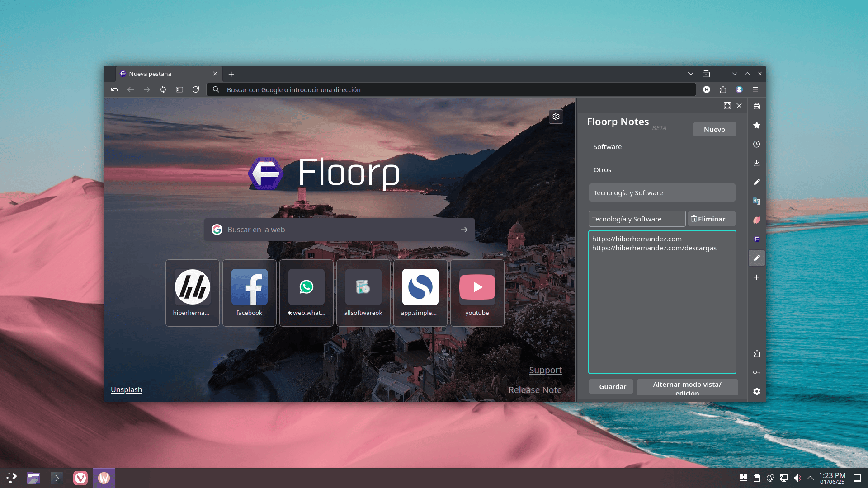Open the application hamburger menu

coord(755,89)
